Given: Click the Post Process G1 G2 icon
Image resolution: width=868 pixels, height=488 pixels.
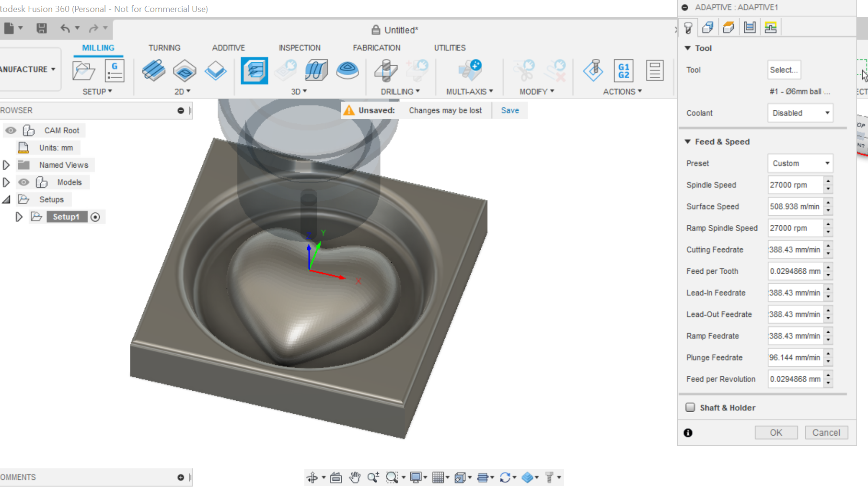Looking at the screenshot, I should (x=624, y=71).
